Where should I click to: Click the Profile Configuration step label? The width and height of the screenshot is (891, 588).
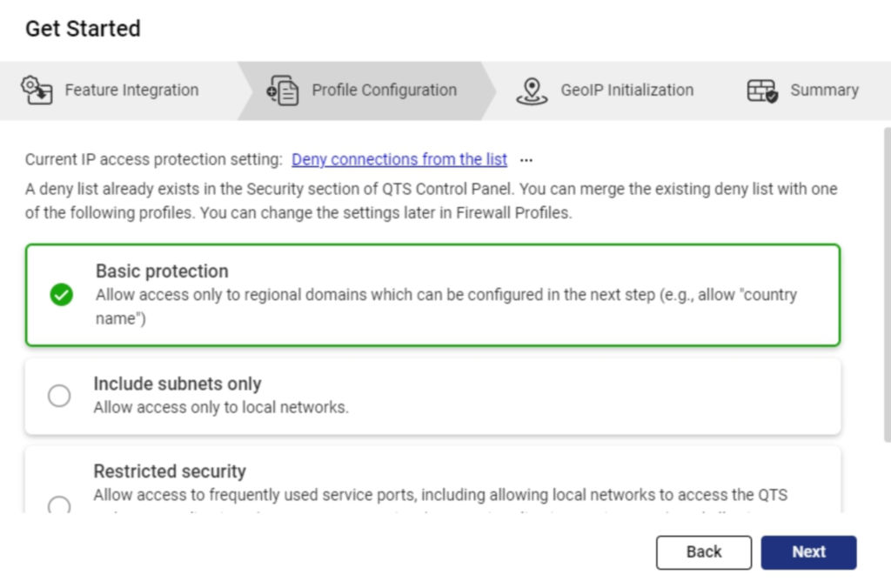[384, 90]
